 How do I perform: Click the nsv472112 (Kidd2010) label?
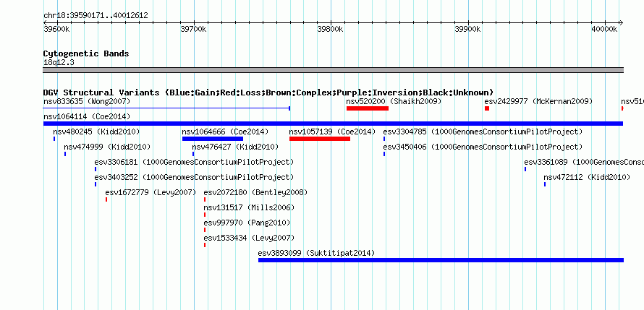587,177
